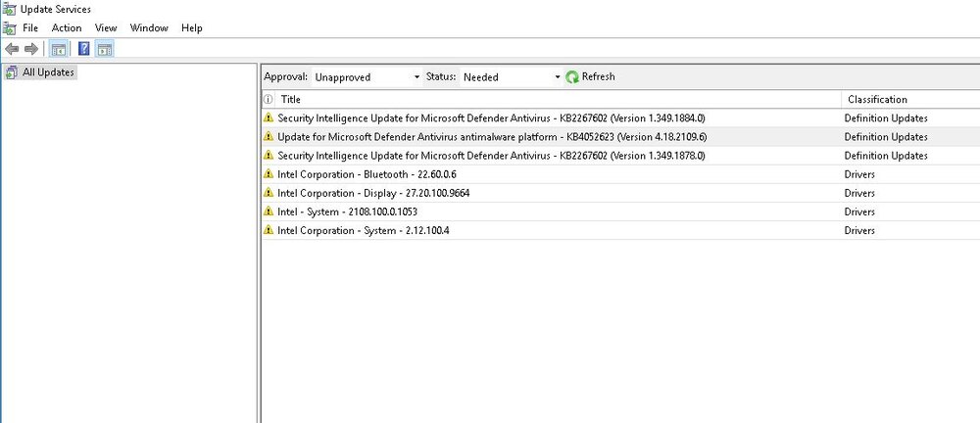The width and height of the screenshot is (980, 423).
Task: Open the File menu
Action: click(x=30, y=28)
